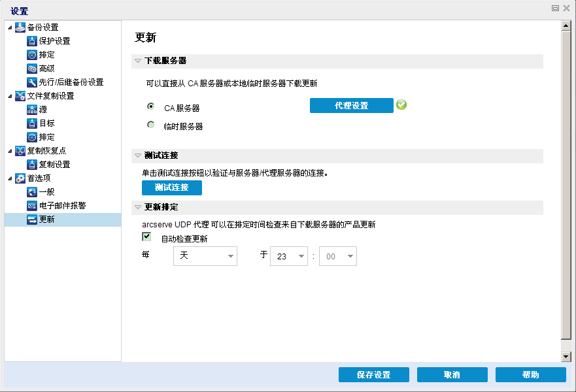
Task: Select the 更新 icon in sidebar
Action: click(x=32, y=219)
